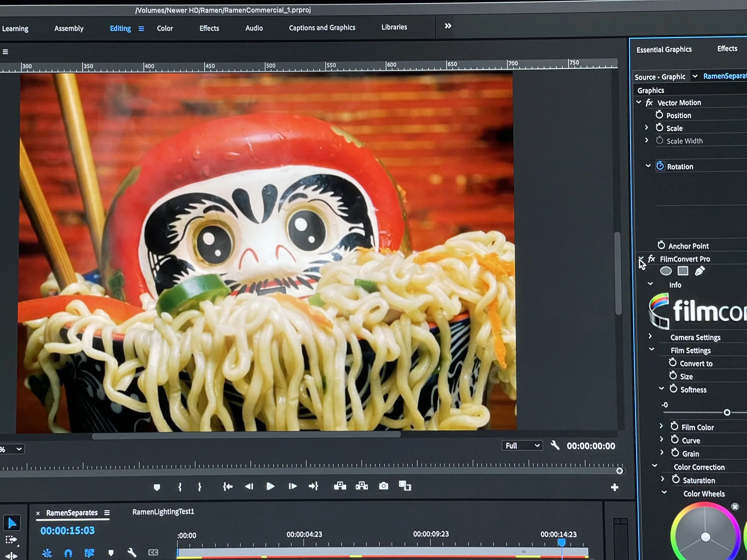Collapse the Vector Motion effect group
Image resolution: width=747 pixels, height=560 pixels.
(639, 102)
